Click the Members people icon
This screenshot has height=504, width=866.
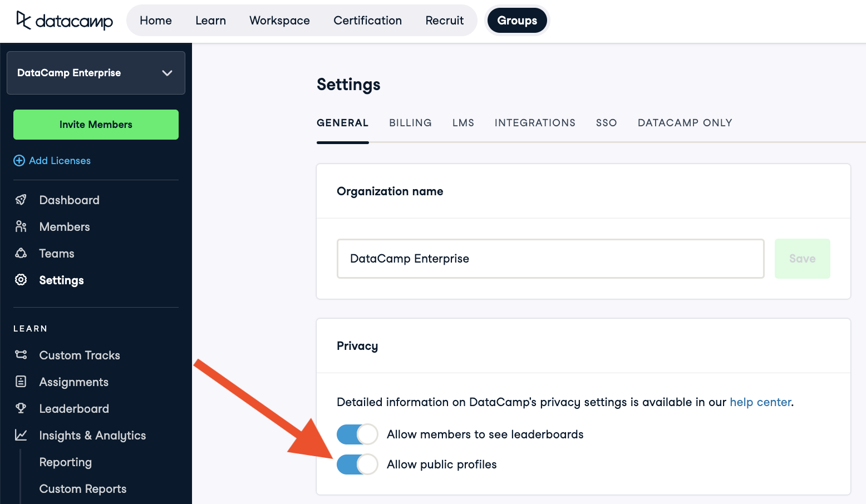[x=21, y=226]
